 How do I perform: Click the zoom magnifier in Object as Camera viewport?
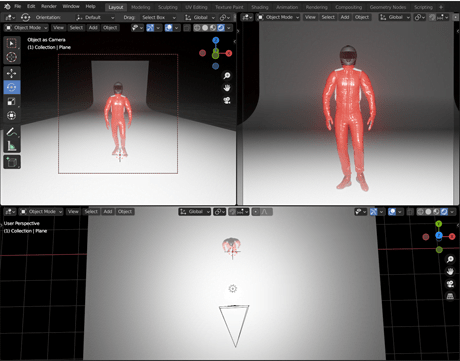pyautogui.click(x=227, y=76)
